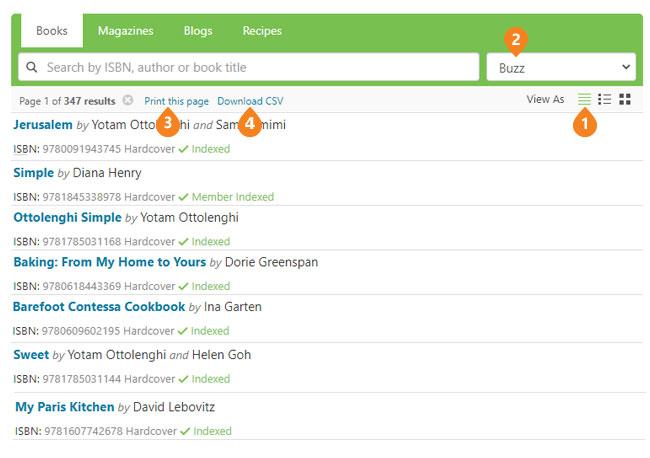650x458 pixels.
Task: Click ISBN 9780609602195
Action: [81, 331]
